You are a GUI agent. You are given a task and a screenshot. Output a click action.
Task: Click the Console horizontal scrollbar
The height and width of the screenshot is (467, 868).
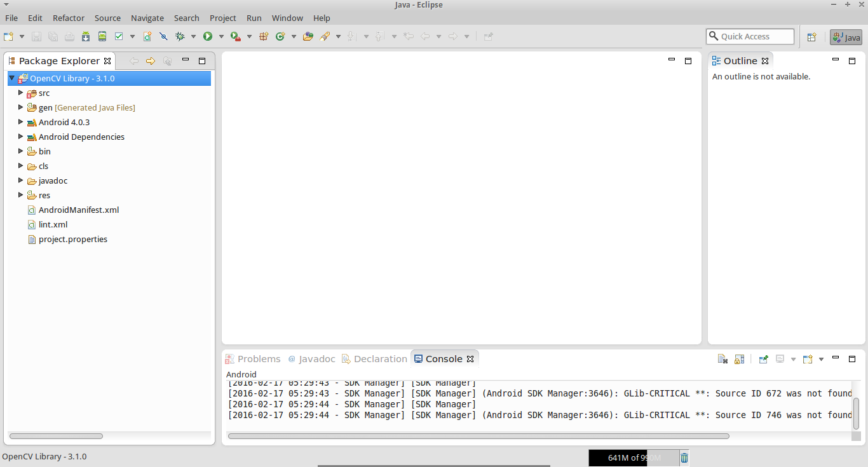tap(478, 437)
